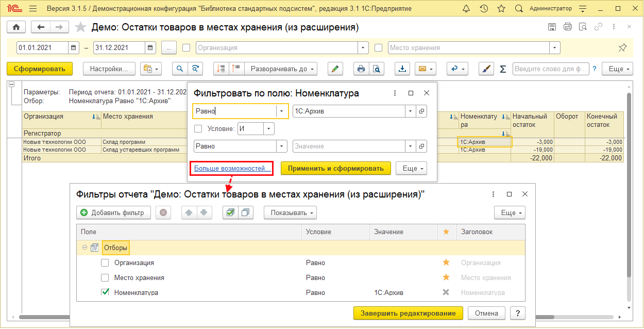644x329 pixels.
Task: Click Больше возможностей link
Action: pyautogui.click(x=232, y=168)
